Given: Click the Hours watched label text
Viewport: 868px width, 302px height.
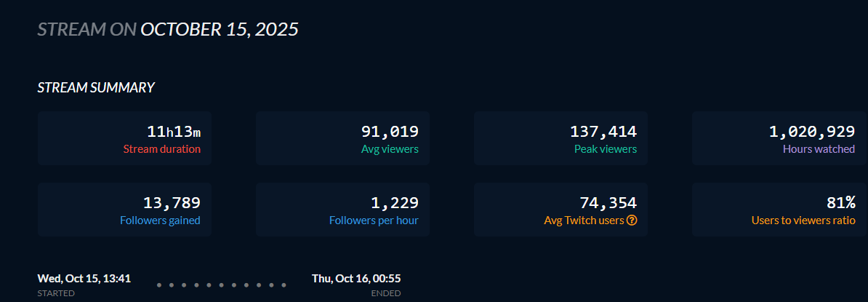Looking at the screenshot, I should click(x=819, y=149).
